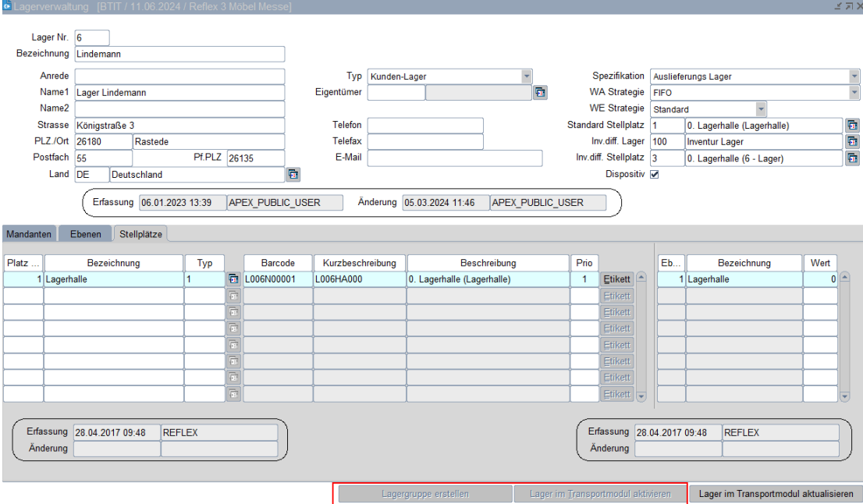The width and height of the screenshot is (863, 504).
Task: Click lookup icon for Inv.diff. Stellplatz
Action: [852, 158]
